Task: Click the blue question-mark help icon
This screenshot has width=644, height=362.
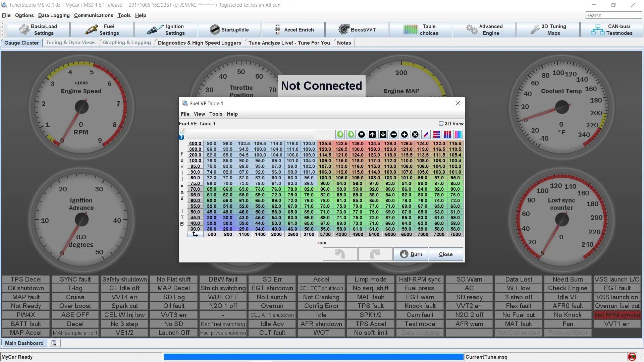Action: coord(181,137)
